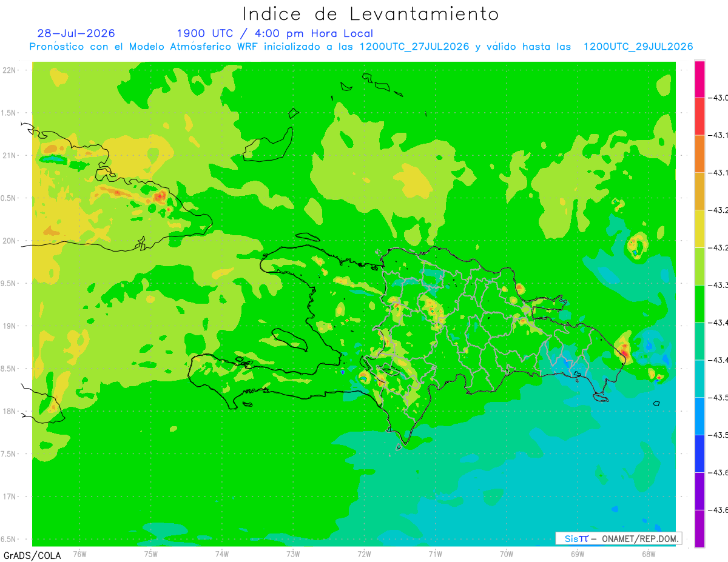Pick the gold segment of the color scale
Viewport: 728px width, 562px height.
(x=699, y=192)
